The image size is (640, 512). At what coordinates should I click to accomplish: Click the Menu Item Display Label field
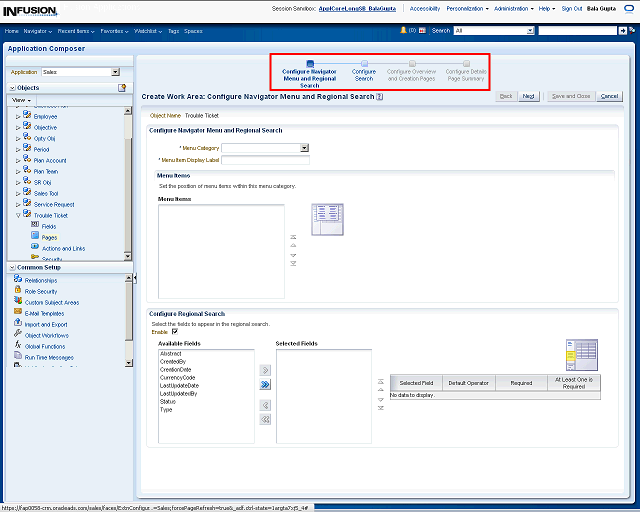[x=265, y=159]
